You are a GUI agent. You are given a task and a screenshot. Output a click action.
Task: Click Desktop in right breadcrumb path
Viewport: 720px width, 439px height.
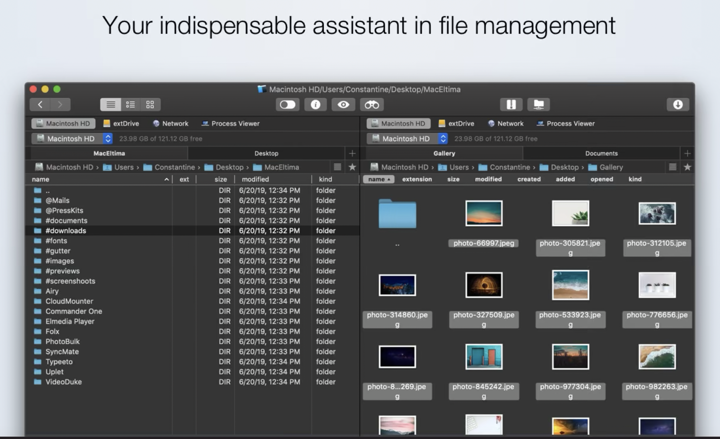click(x=559, y=167)
